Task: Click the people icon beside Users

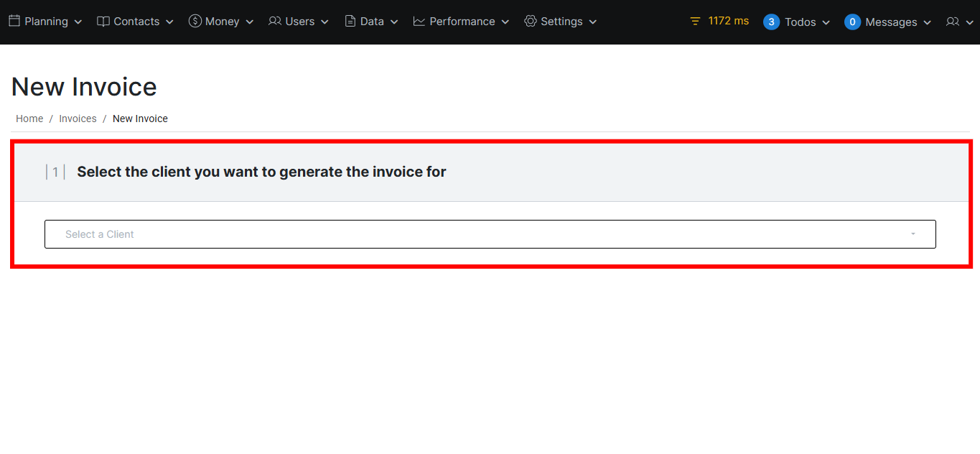Action: [275, 22]
